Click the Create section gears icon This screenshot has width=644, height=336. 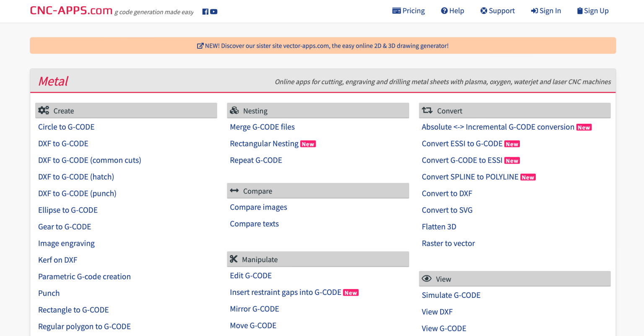[44, 110]
